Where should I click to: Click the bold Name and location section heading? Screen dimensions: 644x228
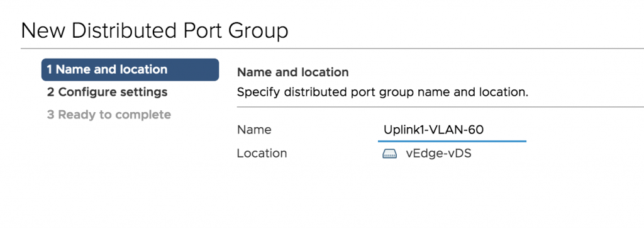coord(293,72)
